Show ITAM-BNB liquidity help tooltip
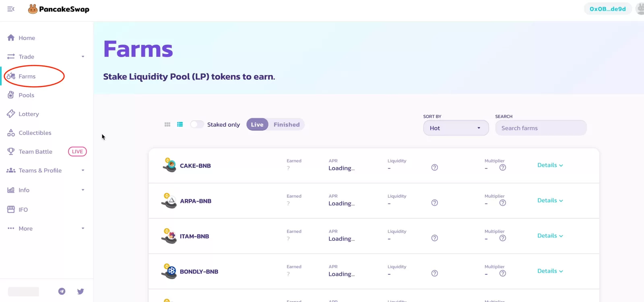The height and width of the screenshot is (302, 644). click(x=435, y=238)
